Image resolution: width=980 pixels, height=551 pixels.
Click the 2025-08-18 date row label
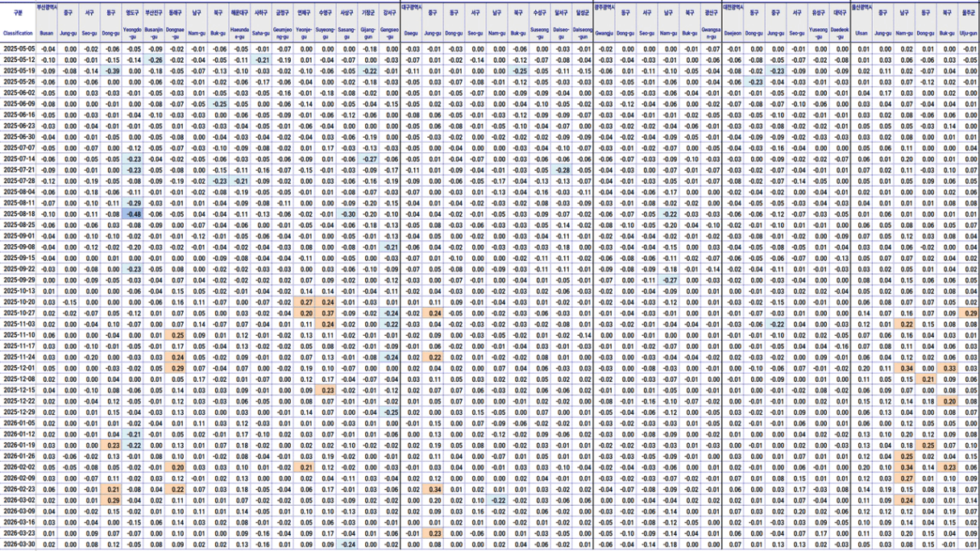click(x=19, y=214)
